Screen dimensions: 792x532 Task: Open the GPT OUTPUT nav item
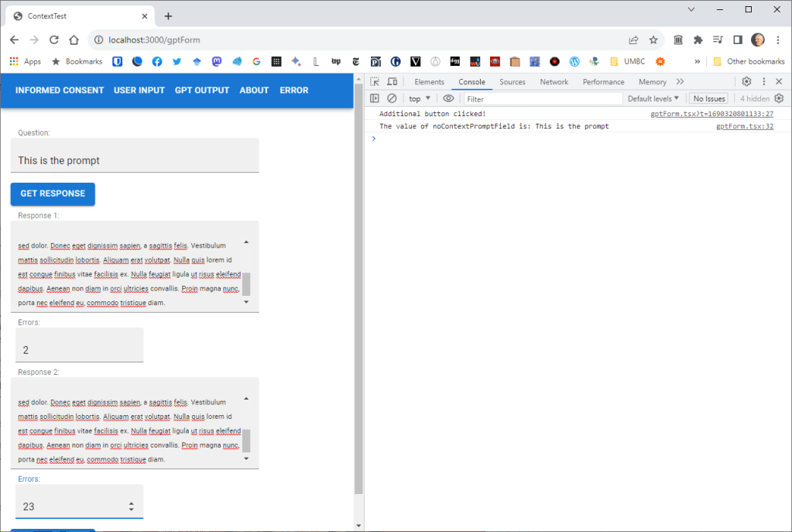tap(202, 90)
